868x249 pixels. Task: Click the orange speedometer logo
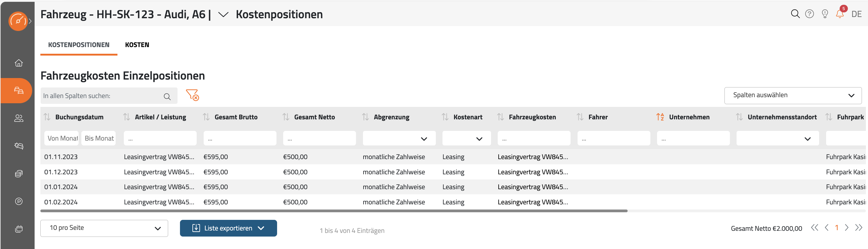coord(18,21)
